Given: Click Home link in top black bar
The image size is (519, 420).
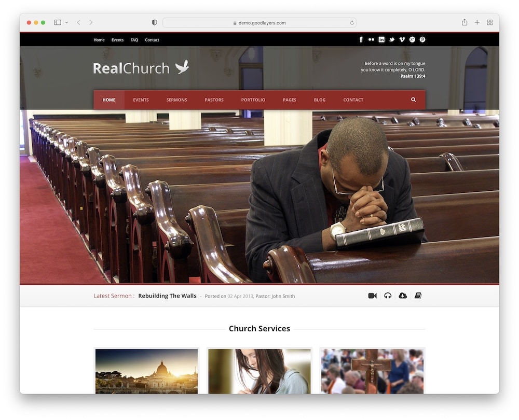Looking at the screenshot, I should pyautogui.click(x=99, y=40).
